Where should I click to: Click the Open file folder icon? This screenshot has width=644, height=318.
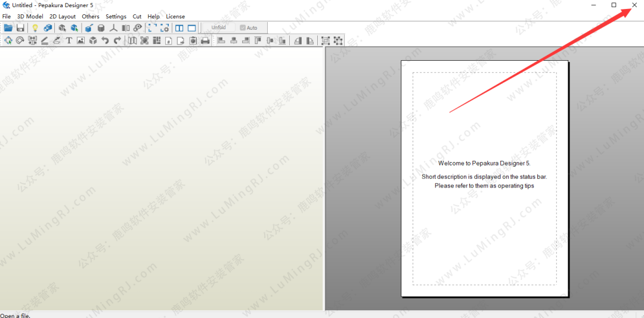[8, 28]
